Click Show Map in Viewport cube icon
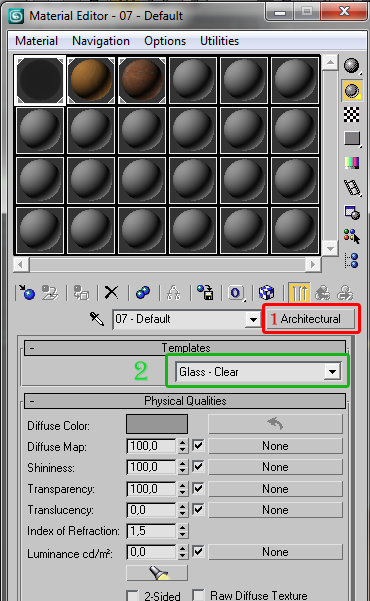Screen dimensions: 370x601 266,293
